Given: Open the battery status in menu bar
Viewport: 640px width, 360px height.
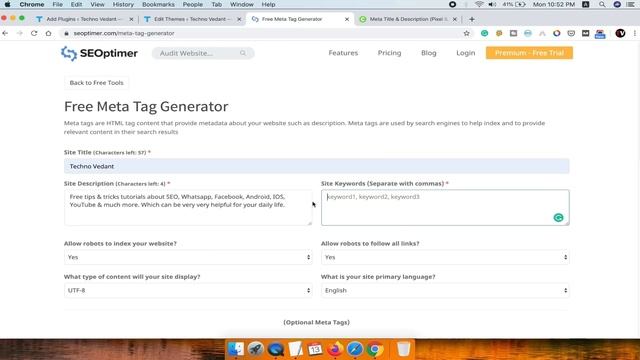Looking at the screenshot, I should (x=514, y=4).
